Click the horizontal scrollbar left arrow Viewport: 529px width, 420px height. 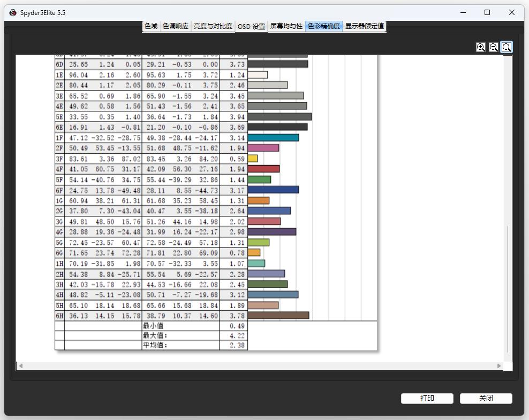coord(21,366)
